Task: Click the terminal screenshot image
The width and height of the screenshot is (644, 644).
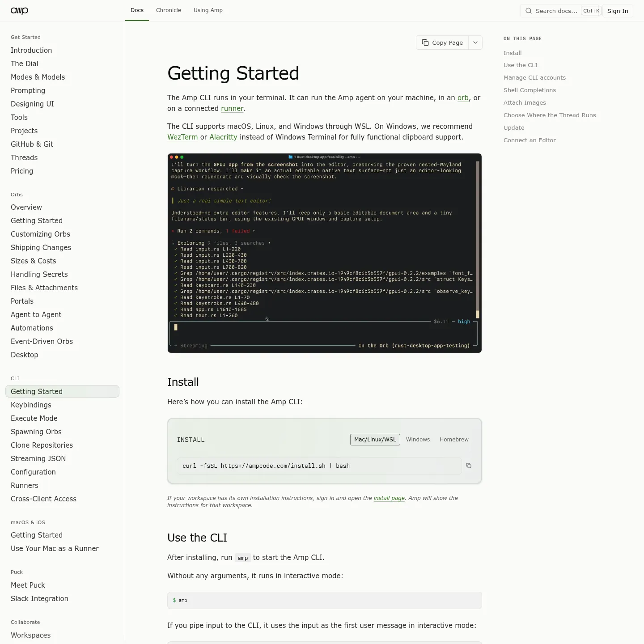Action: pyautogui.click(x=325, y=253)
